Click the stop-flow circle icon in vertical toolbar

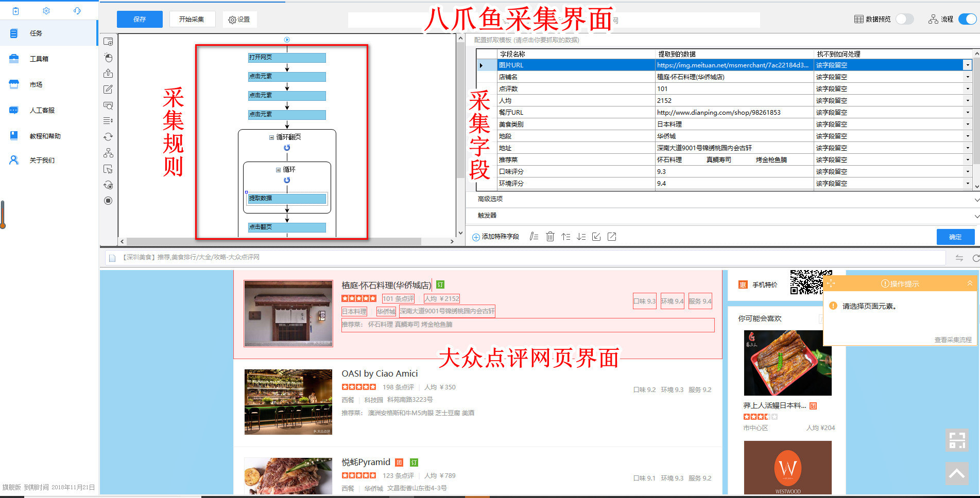click(x=108, y=201)
